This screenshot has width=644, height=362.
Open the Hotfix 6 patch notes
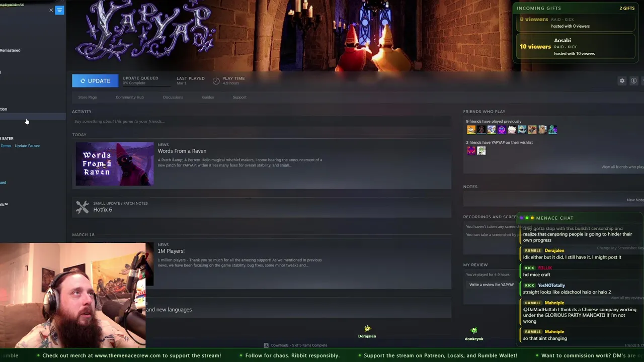pyautogui.click(x=103, y=210)
